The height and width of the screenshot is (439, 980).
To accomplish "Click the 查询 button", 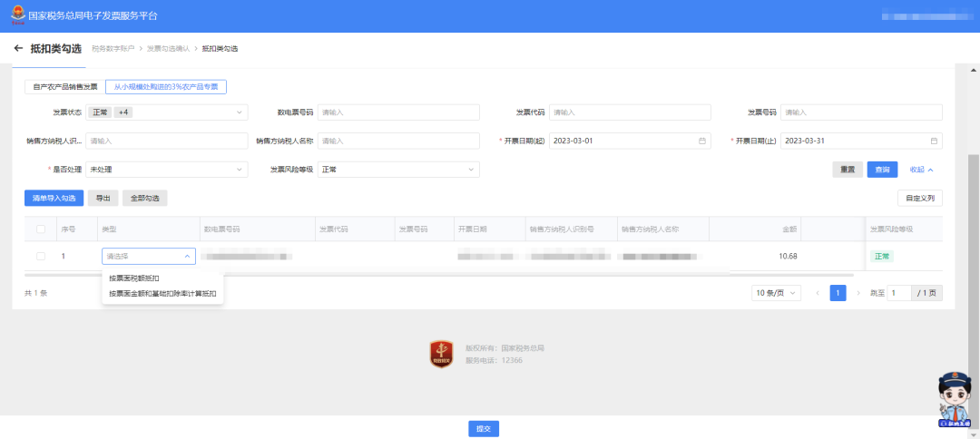I will pyautogui.click(x=883, y=170).
